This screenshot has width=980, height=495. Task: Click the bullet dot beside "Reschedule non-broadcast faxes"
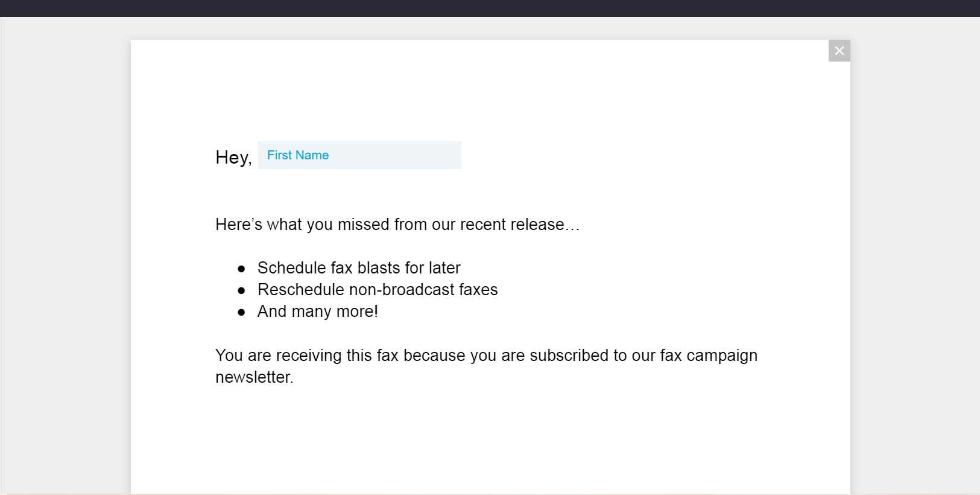coord(241,290)
